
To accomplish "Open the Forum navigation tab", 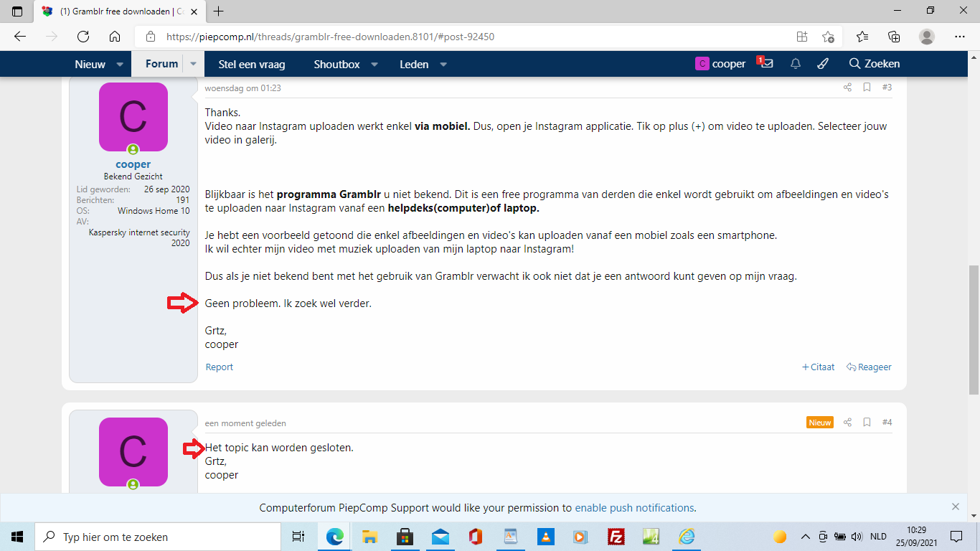I will click(x=161, y=64).
